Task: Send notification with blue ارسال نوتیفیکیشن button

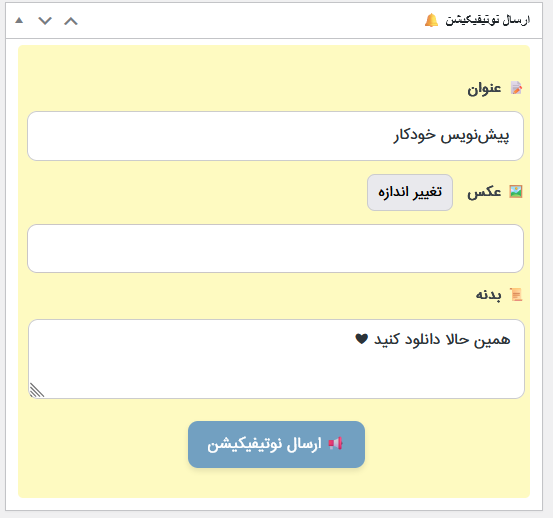Action: point(276,444)
